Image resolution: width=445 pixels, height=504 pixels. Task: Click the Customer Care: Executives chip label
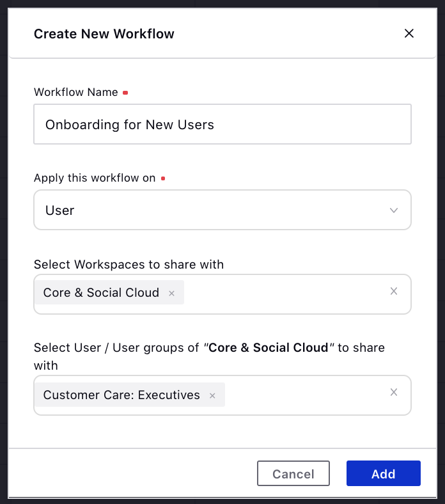(121, 395)
